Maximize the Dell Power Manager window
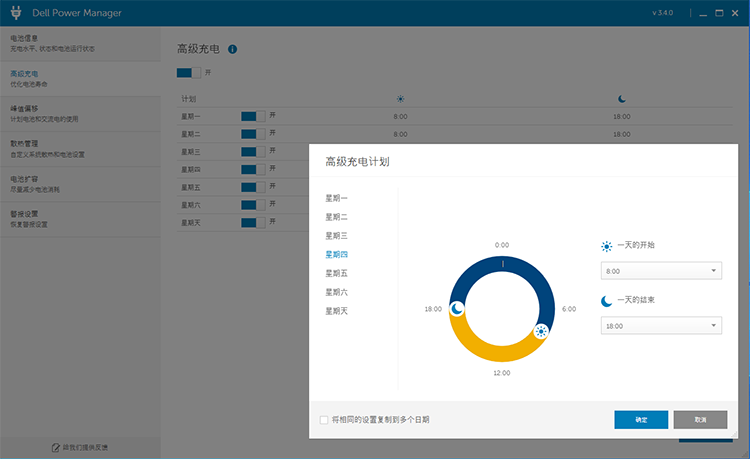The height and width of the screenshot is (459, 750). pyautogui.click(x=719, y=13)
